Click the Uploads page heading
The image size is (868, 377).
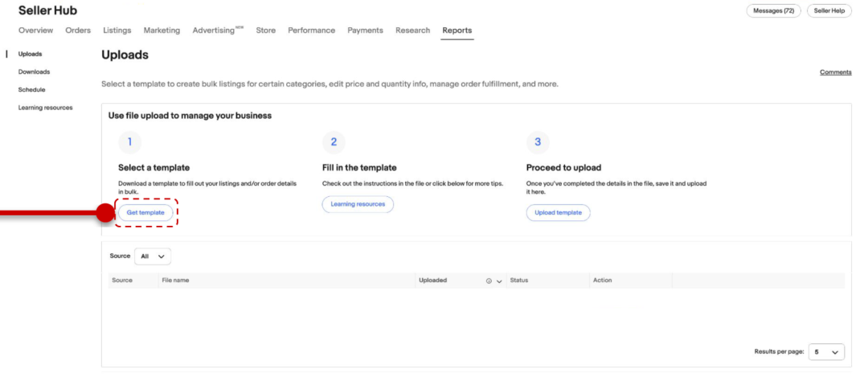click(x=125, y=55)
